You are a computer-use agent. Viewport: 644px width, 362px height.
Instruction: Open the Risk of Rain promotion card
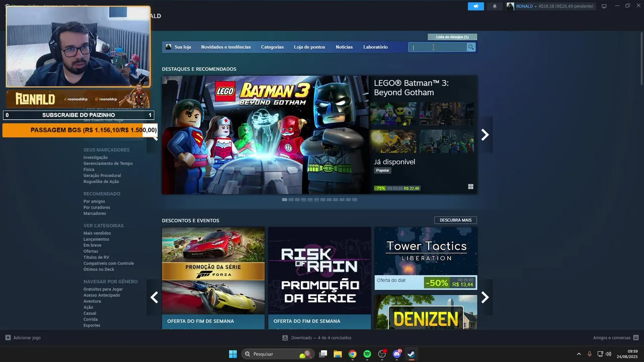pyautogui.click(x=319, y=278)
